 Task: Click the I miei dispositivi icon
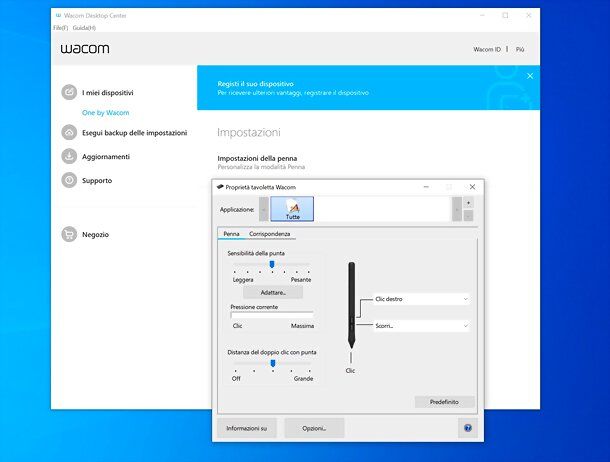point(69,92)
